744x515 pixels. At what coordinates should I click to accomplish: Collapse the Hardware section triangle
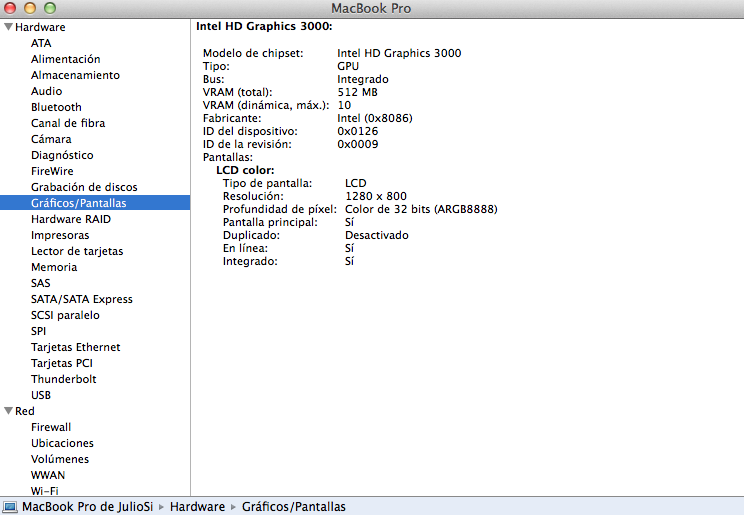pos(8,27)
